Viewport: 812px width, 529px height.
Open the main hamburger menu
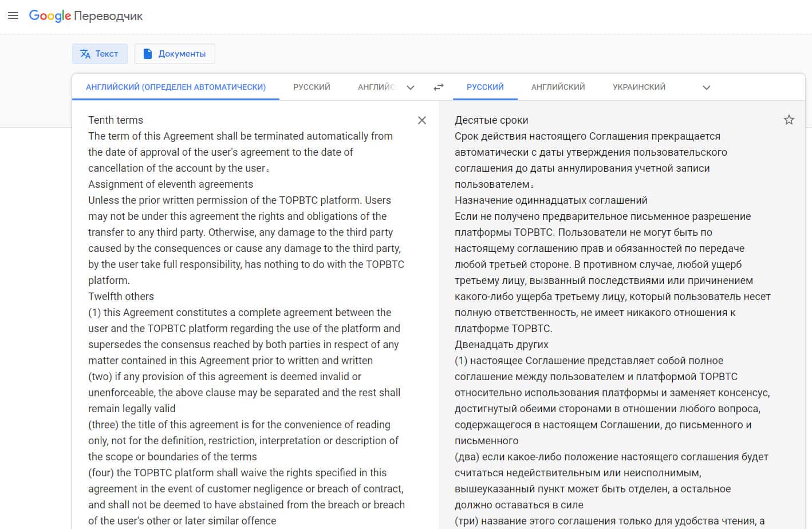13,15
